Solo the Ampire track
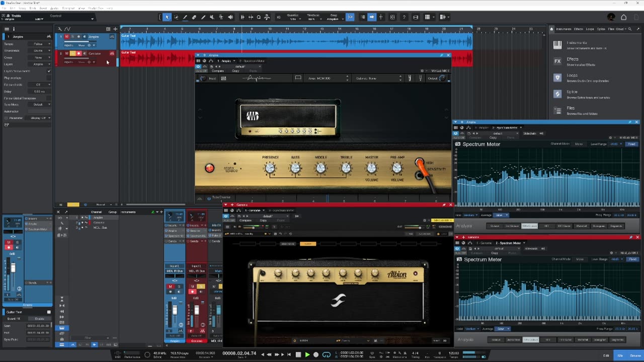The width and height of the screenshot is (644, 362). 72,37
